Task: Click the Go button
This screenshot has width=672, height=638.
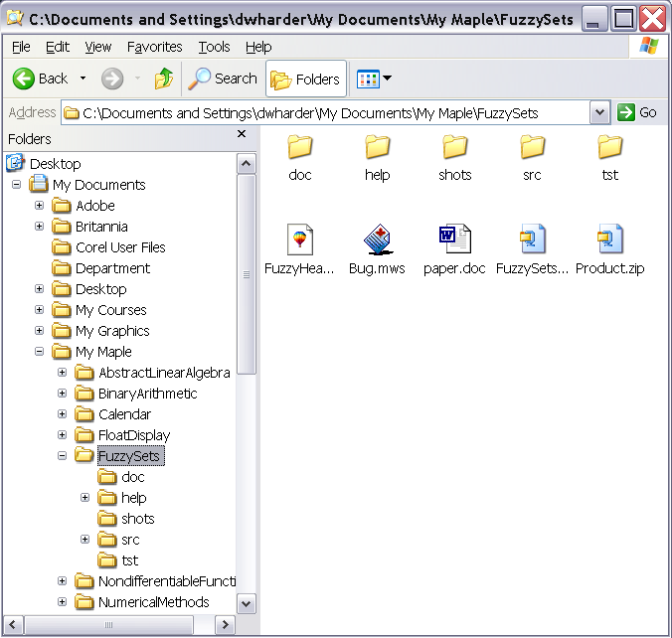Action: [x=637, y=112]
